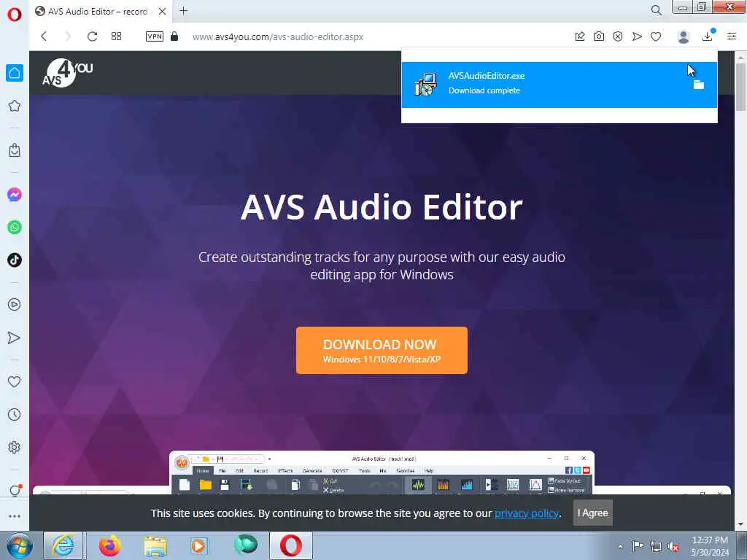Click the address bar URL field
Image resolution: width=747 pixels, height=560 pixels.
278,36
